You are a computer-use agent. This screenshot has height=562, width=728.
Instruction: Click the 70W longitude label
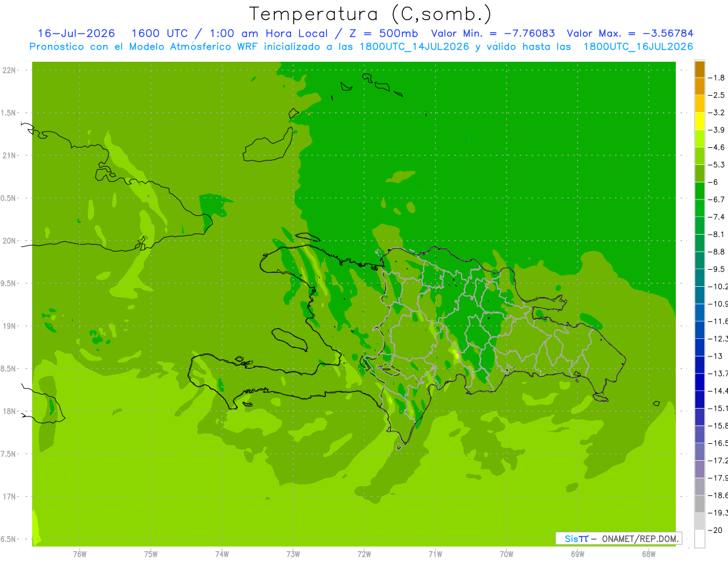(x=506, y=554)
